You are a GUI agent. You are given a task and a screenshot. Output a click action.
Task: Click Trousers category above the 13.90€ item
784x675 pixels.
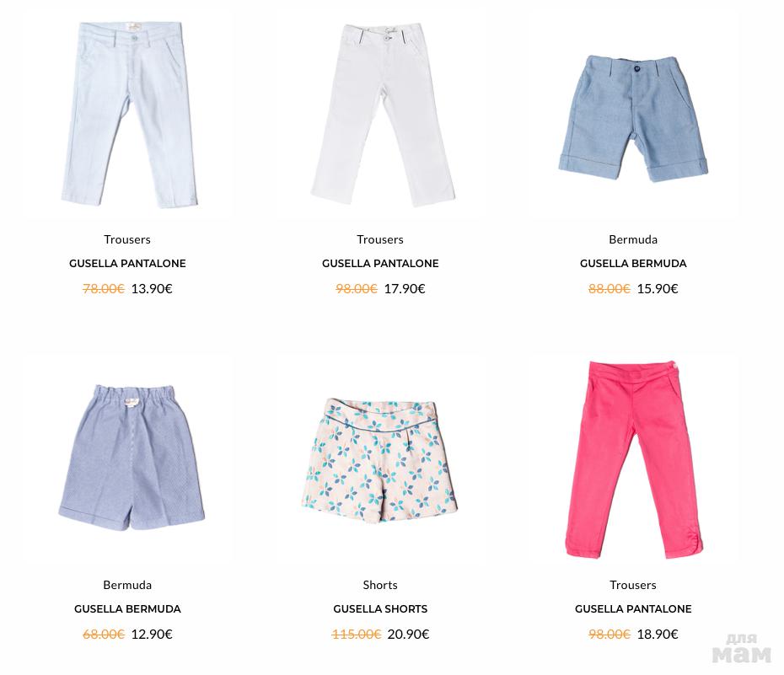127,239
